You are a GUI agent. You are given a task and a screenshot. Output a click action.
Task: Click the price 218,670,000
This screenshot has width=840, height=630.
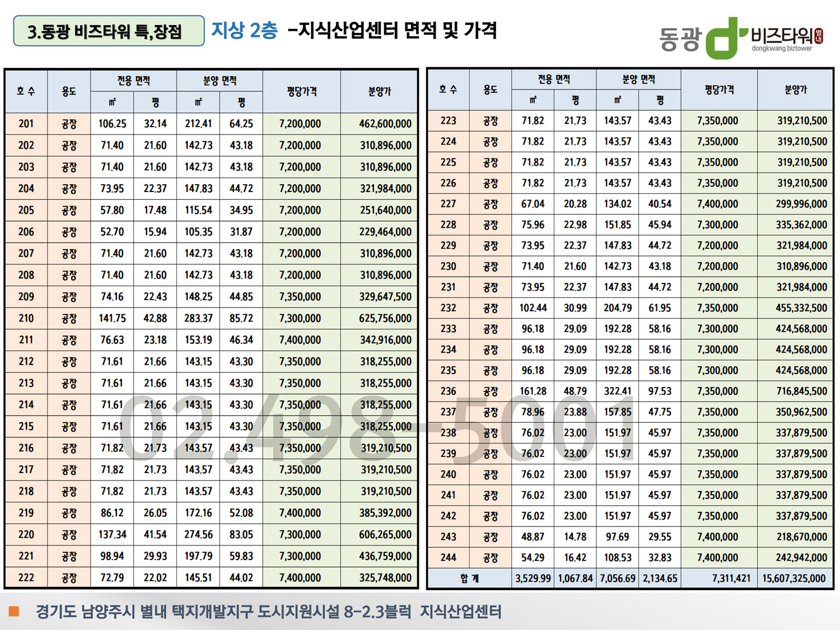coord(802,536)
